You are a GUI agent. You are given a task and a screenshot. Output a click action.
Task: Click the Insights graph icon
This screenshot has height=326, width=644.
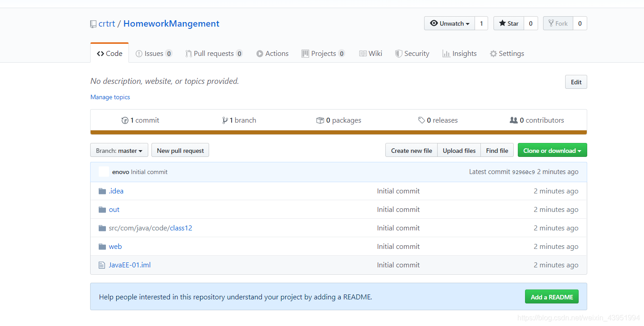tap(446, 54)
